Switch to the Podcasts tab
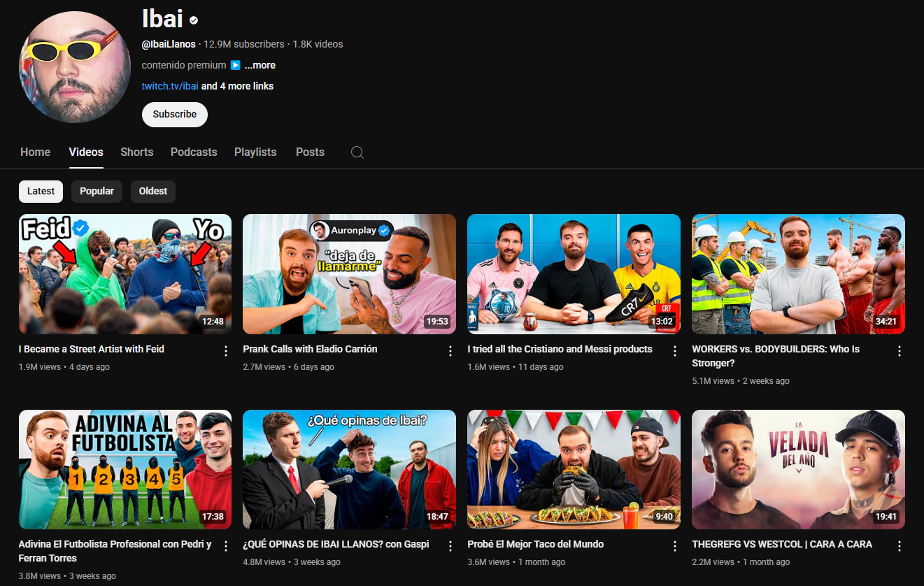This screenshot has width=924, height=586. [x=194, y=152]
